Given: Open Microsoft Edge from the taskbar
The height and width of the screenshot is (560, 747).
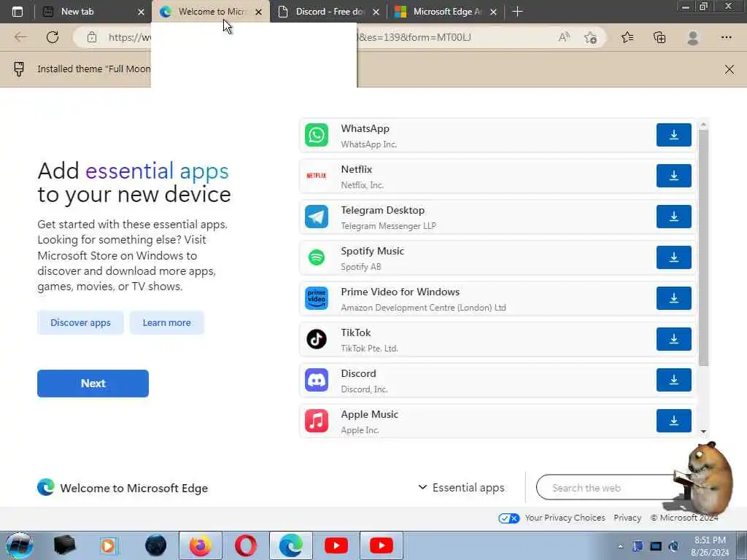Looking at the screenshot, I should [x=291, y=545].
